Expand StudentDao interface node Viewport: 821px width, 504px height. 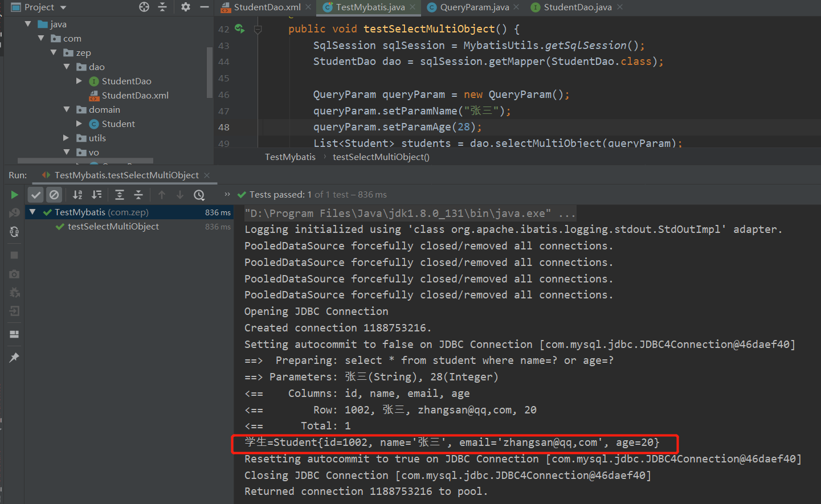point(79,81)
